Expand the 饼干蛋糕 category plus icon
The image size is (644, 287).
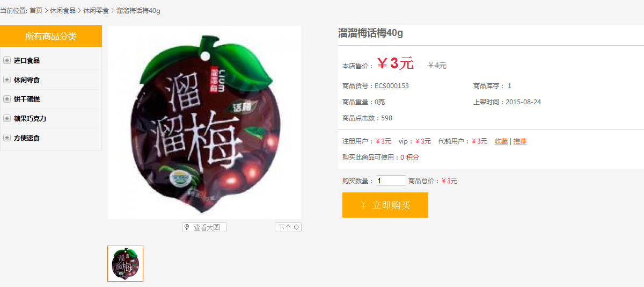coord(7,99)
